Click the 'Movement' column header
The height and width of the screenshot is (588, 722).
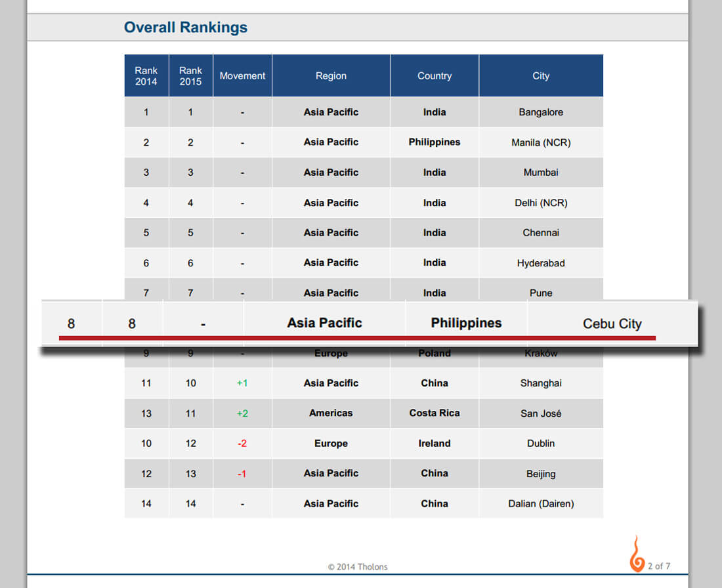(242, 76)
